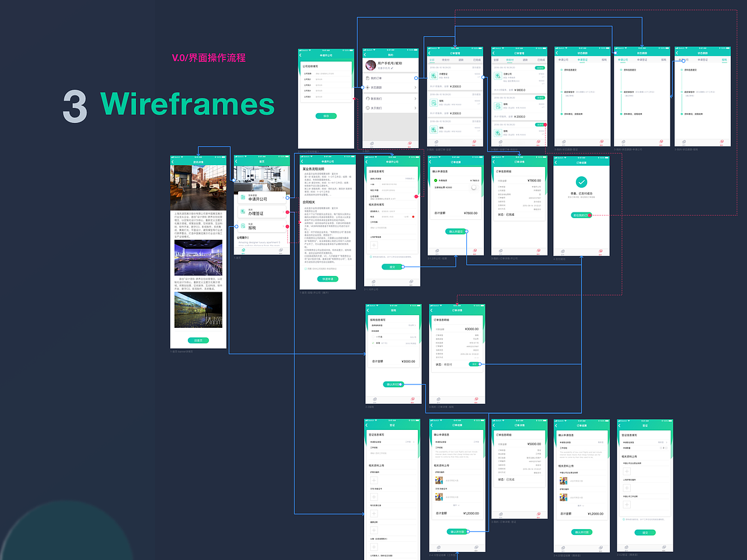747x560 pixels.
Task: Select green radio option on ¥7800 订单结算 screen
Action: pyautogui.click(x=435, y=180)
